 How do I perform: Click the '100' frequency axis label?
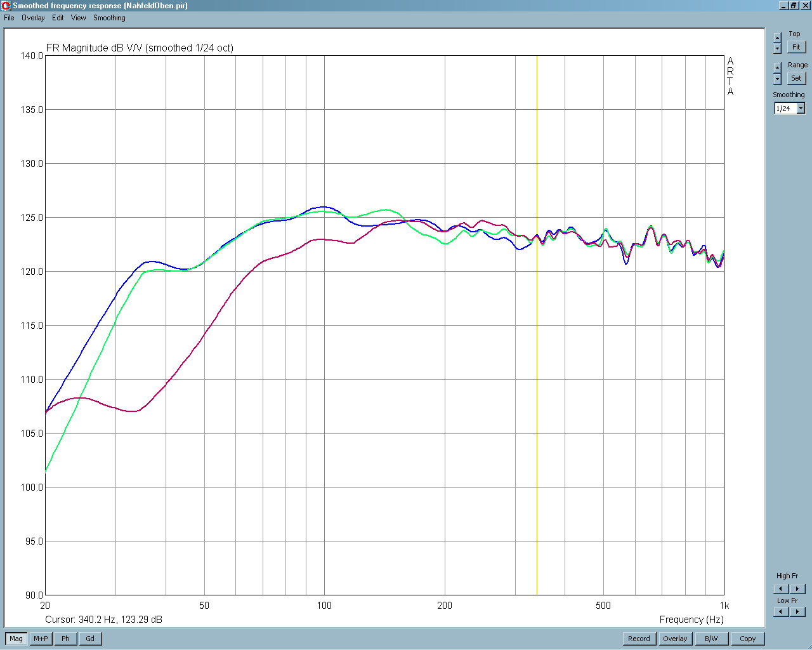324,606
